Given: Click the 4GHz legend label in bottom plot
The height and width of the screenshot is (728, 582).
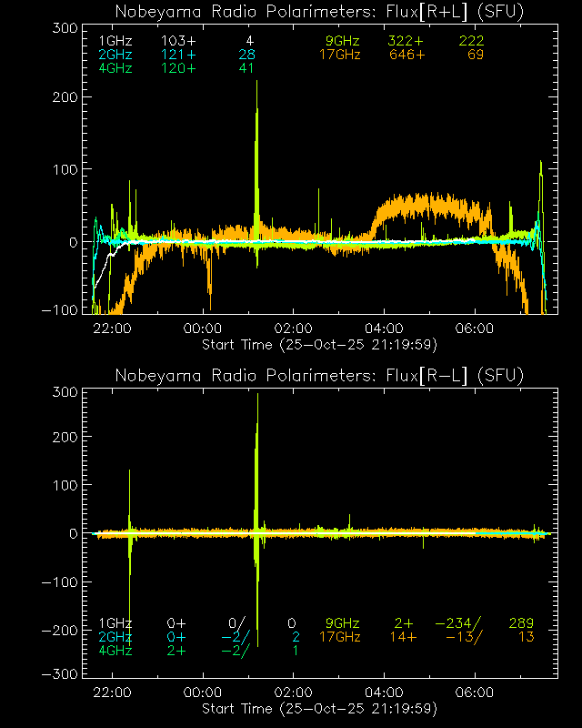Looking at the screenshot, I should [x=115, y=651].
